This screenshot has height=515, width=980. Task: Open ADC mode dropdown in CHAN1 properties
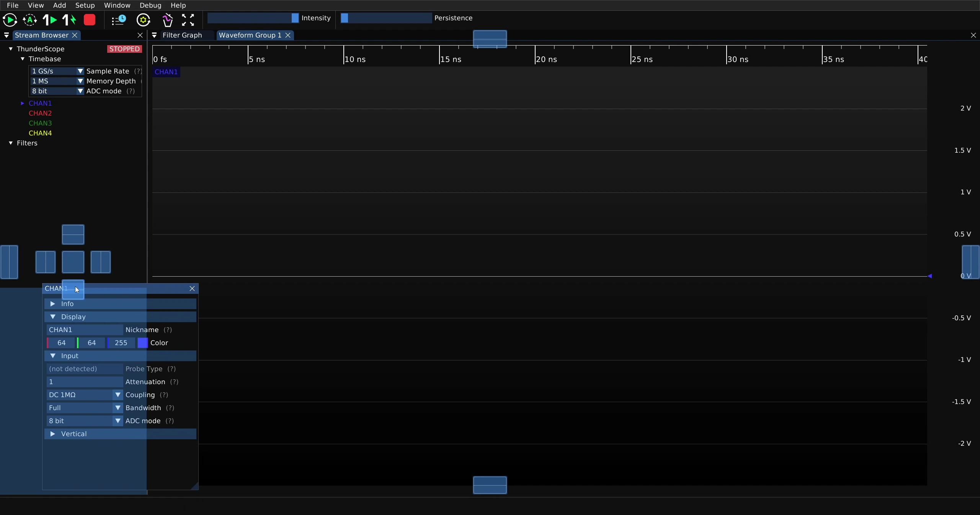coord(85,421)
